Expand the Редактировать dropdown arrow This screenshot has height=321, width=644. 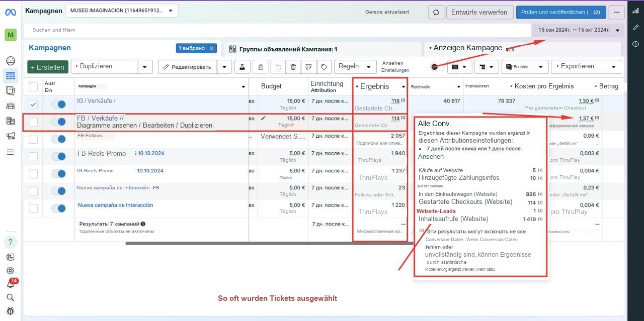click(225, 66)
